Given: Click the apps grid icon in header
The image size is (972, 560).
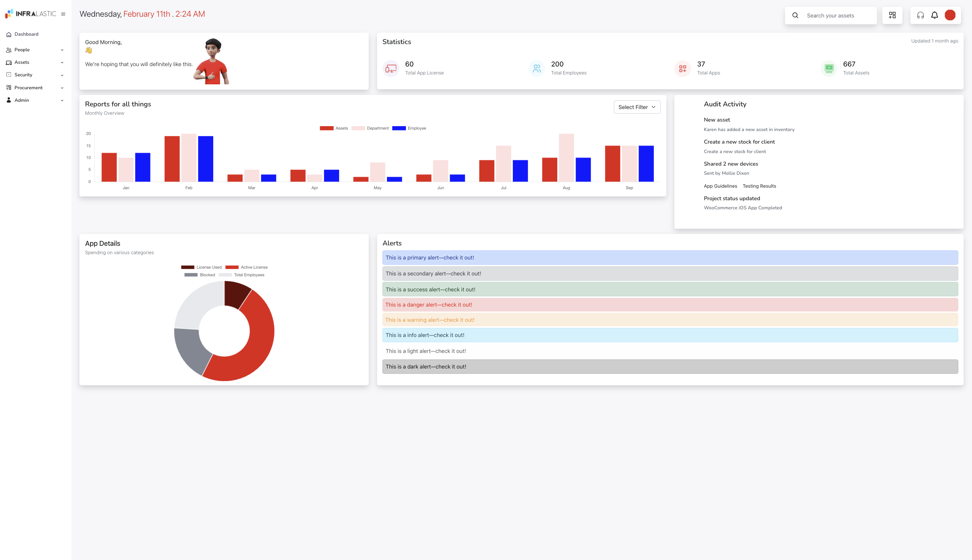Looking at the screenshot, I should (892, 15).
